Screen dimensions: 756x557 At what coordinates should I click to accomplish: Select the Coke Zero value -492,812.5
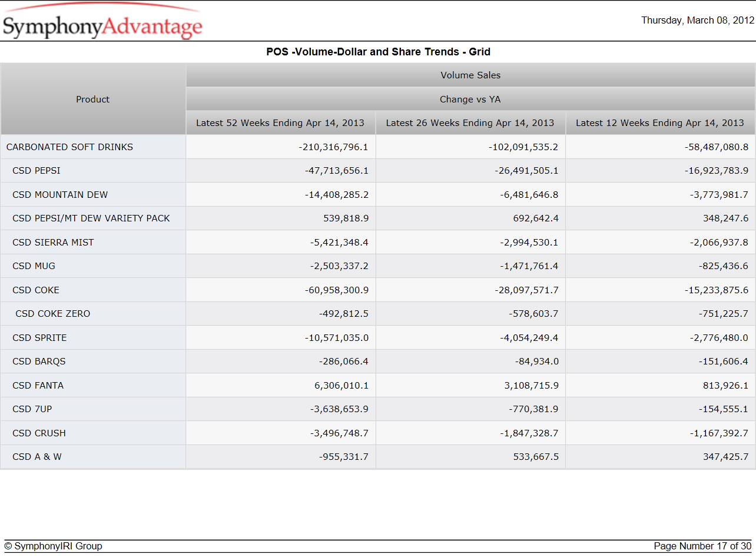344,314
